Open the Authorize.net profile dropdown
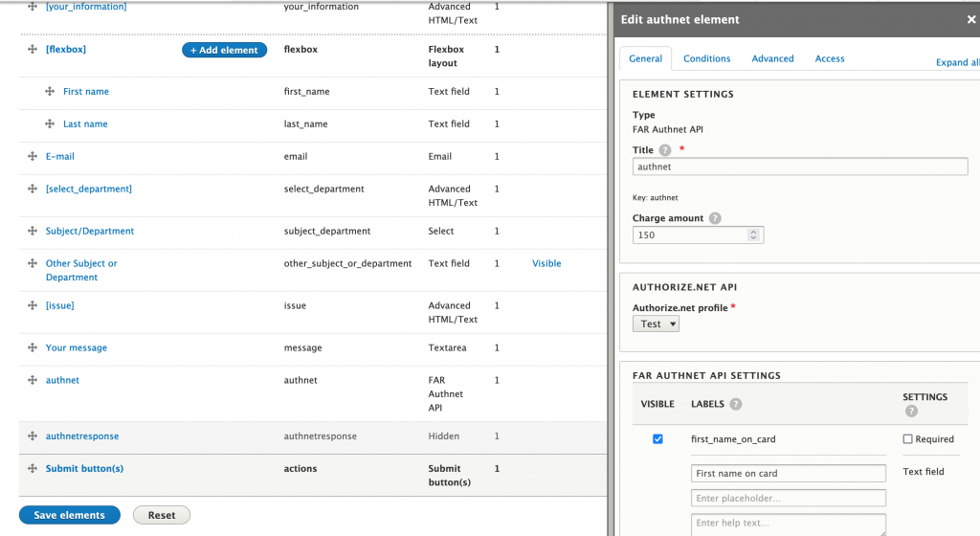 [x=656, y=324]
